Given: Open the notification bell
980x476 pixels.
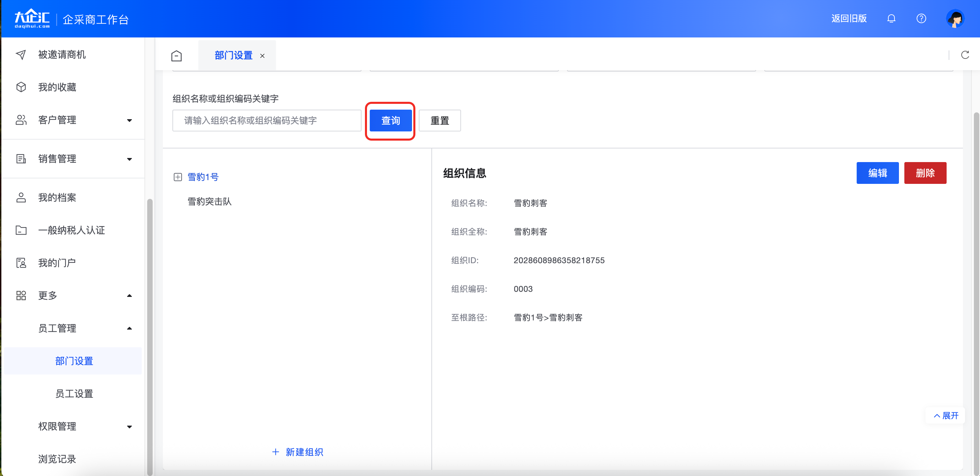Looking at the screenshot, I should tap(891, 18).
